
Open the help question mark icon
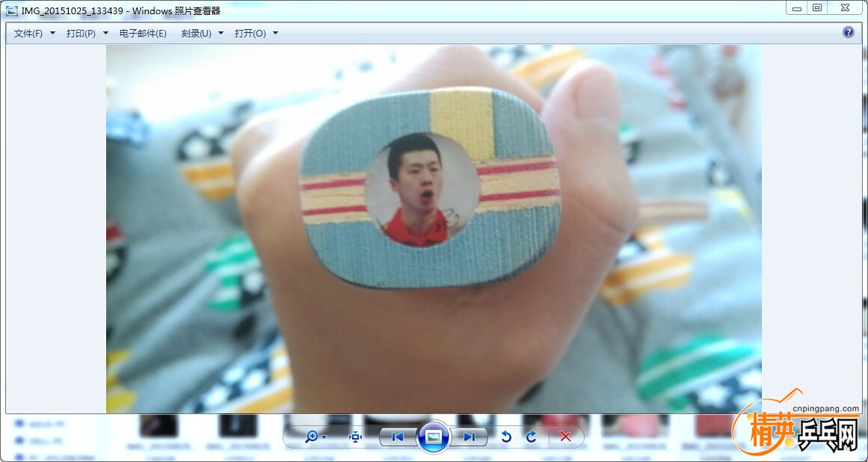tap(849, 32)
